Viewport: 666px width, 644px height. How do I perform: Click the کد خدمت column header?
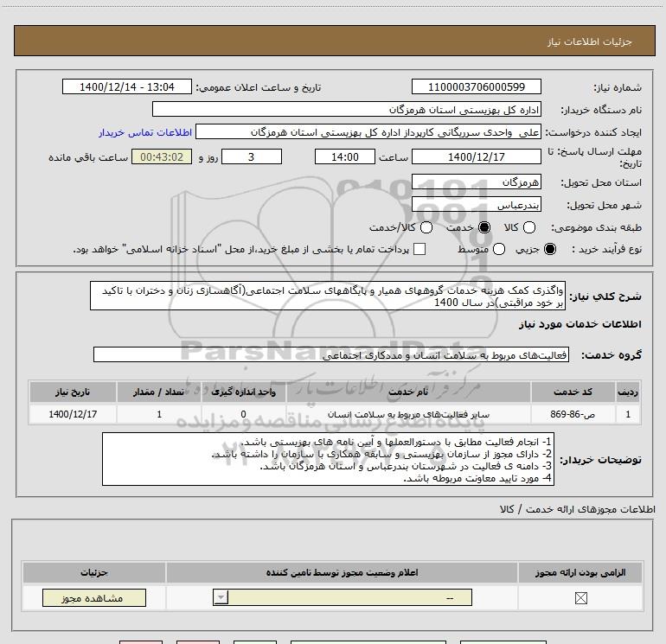tap(573, 392)
